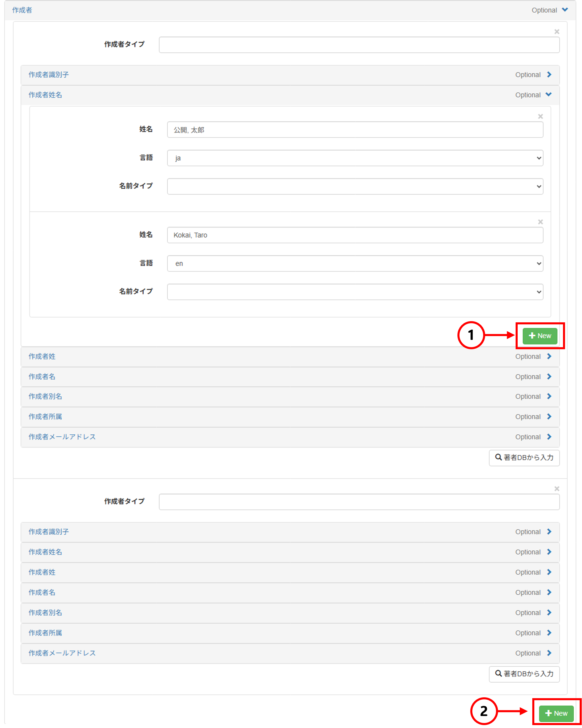Click the X to remove the 公開, 太郎 entry
Screen dimensions: 582x728
tap(540, 116)
